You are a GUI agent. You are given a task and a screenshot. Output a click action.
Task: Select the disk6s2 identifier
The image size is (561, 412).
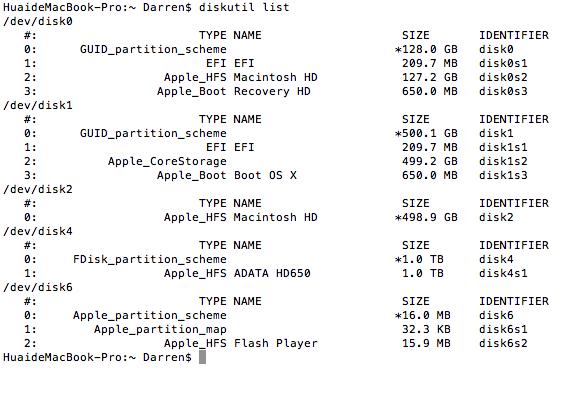pos(503,343)
